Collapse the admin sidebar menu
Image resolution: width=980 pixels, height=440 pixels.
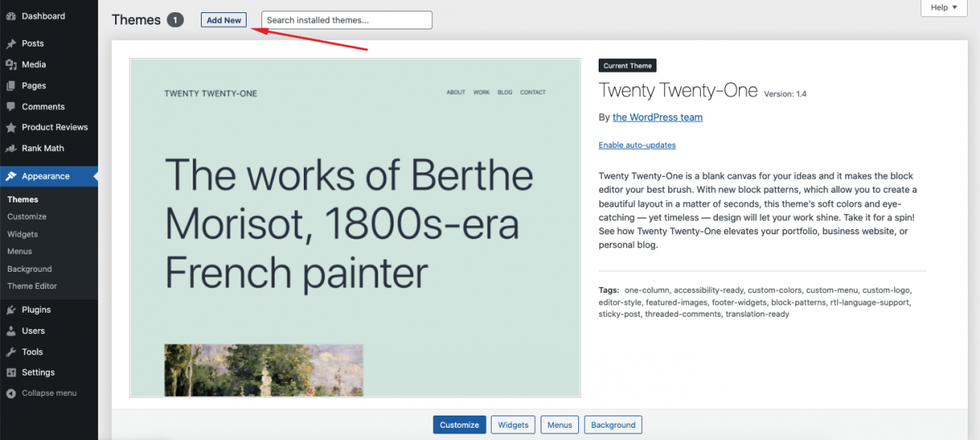[42, 393]
